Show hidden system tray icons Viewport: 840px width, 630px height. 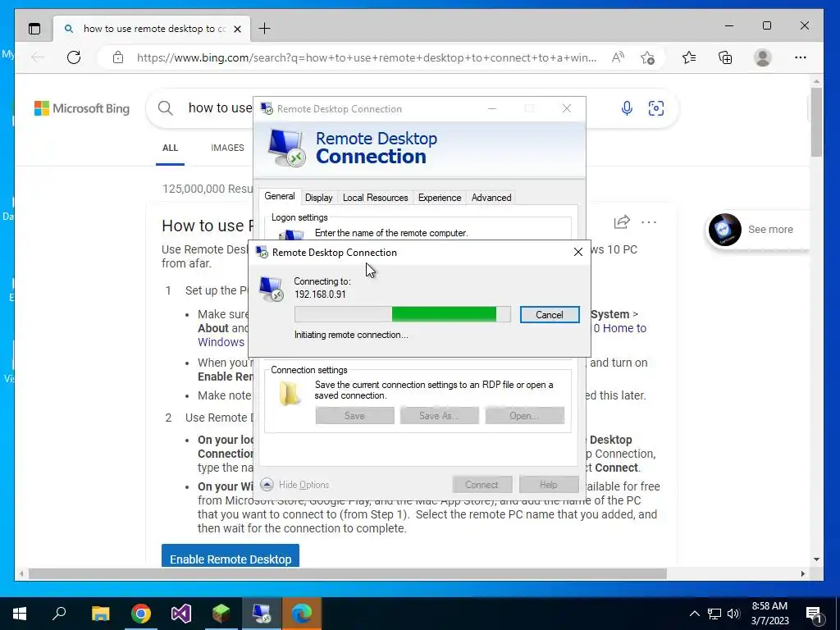pyautogui.click(x=694, y=614)
